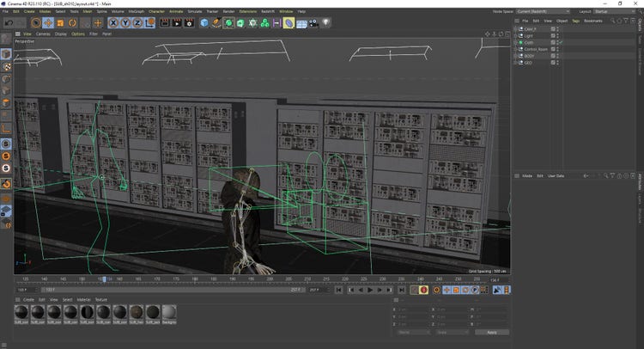Select the Rotate tool icon
Viewport: 644px width, 349px height.
point(74,23)
